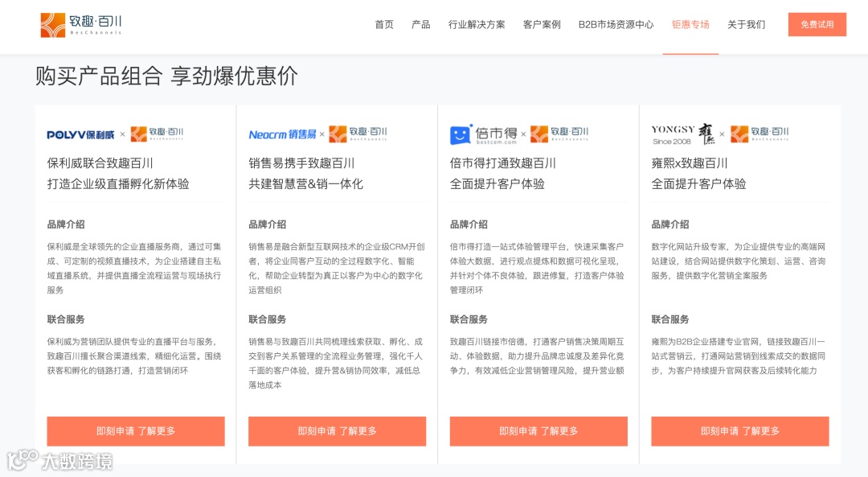
Task: Click 致趣百川 logo beside YONGSY
Action: 760,134
